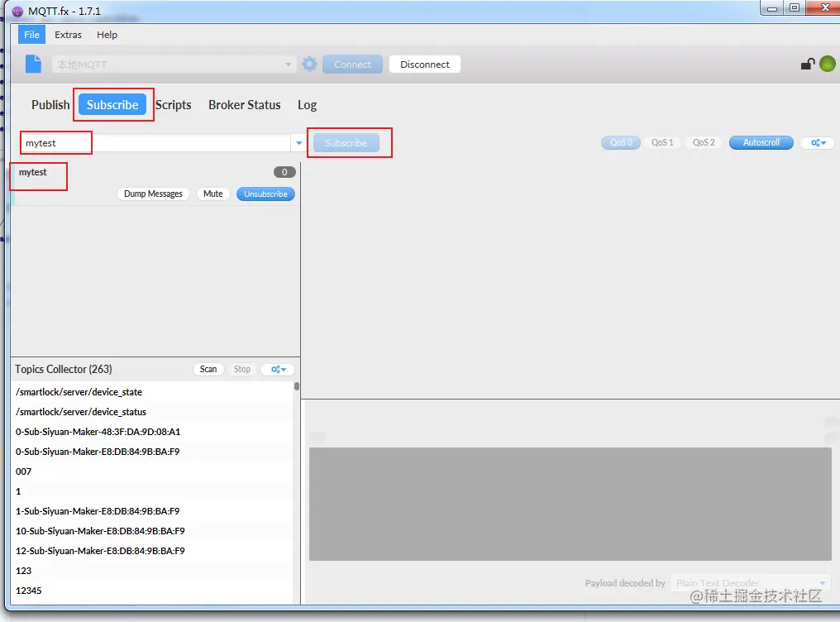
Task: Select QoS 1 level
Action: (662, 142)
